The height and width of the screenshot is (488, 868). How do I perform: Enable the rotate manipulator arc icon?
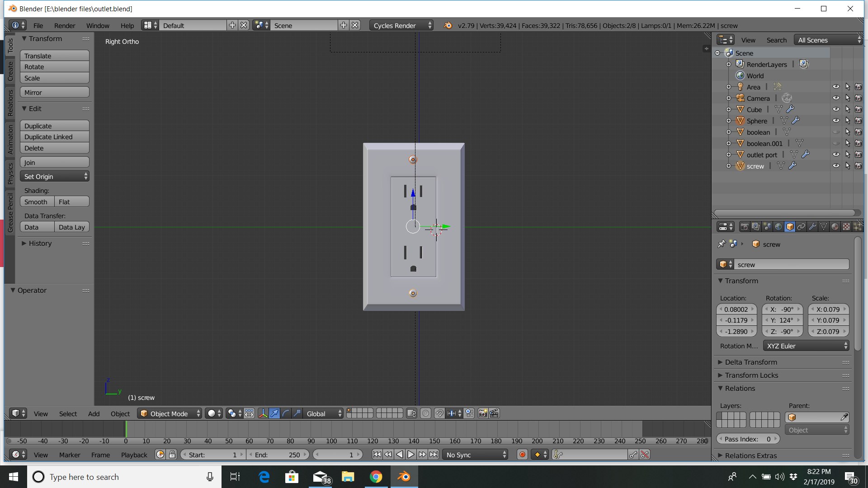286,413
